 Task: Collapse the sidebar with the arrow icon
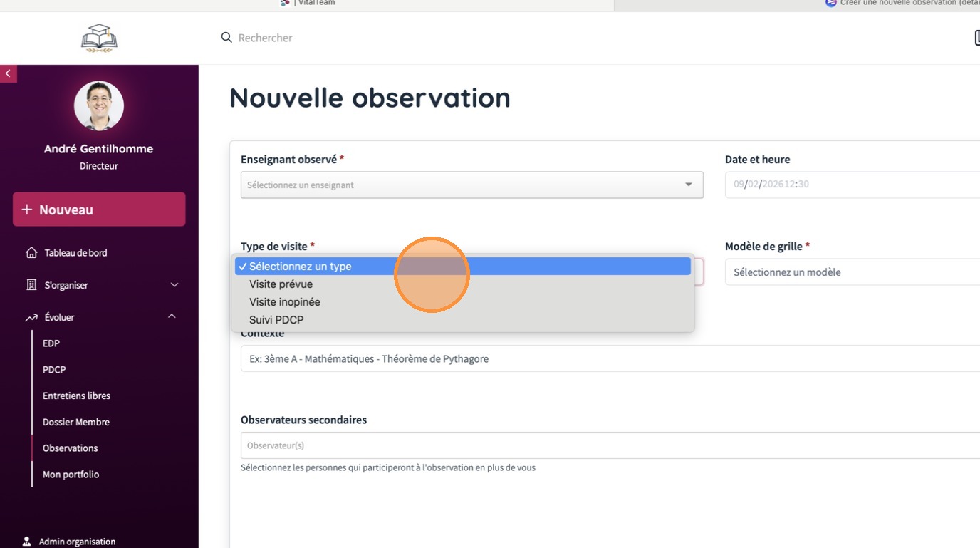8,73
